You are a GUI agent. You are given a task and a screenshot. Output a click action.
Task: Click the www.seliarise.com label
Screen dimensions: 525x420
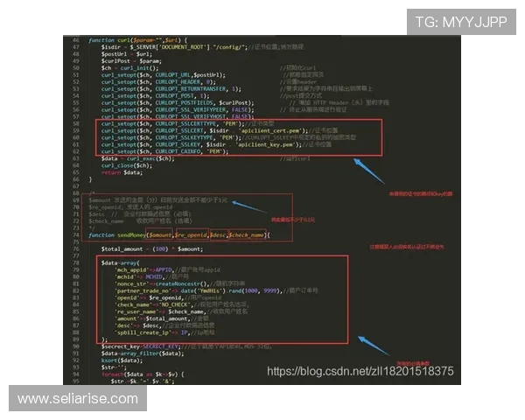(77, 399)
